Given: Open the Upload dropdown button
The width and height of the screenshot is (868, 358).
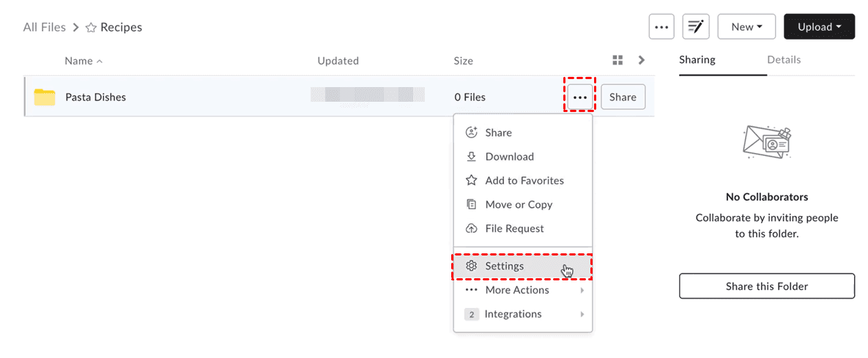Looking at the screenshot, I should (819, 27).
